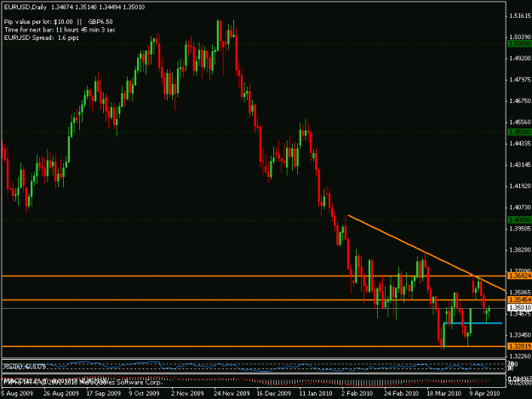Click the green 1.40000 level label
The image size is (532, 399).
[519, 220]
